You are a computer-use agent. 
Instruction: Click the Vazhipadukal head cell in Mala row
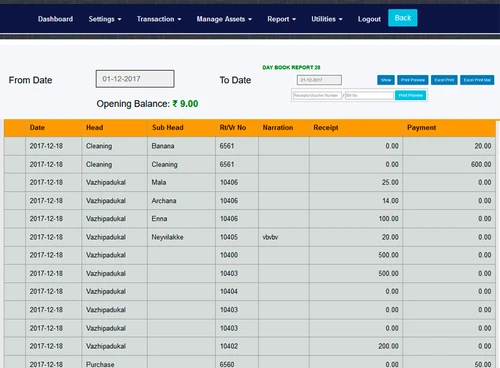tap(114, 182)
